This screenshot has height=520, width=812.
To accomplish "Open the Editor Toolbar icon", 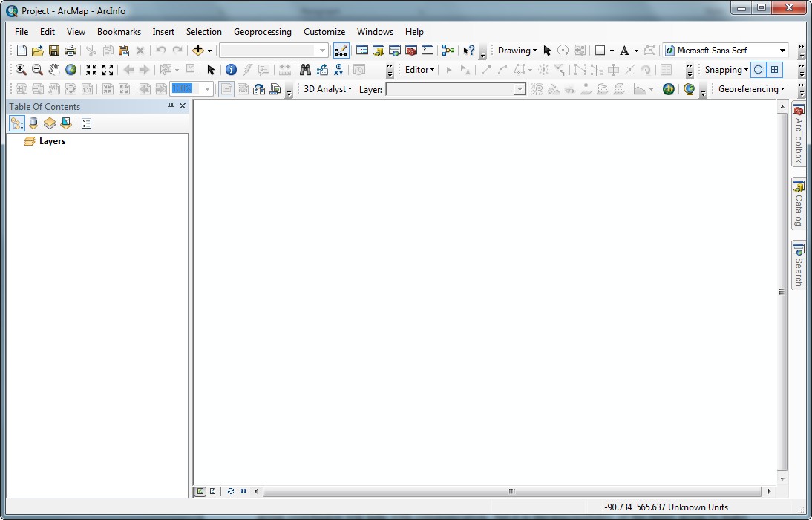I will coord(341,51).
